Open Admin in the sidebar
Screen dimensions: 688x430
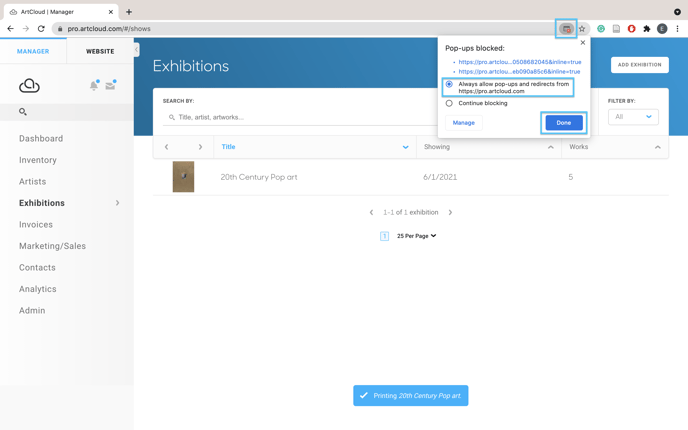(x=32, y=311)
